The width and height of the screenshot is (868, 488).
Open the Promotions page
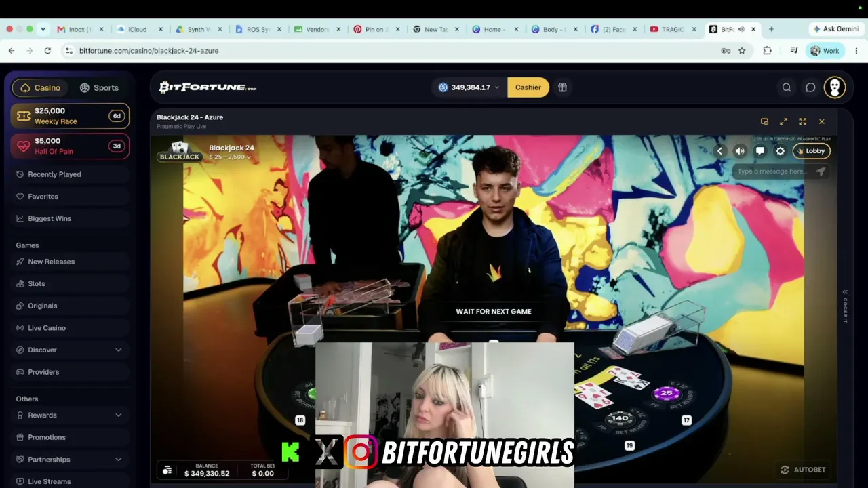point(71,437)
